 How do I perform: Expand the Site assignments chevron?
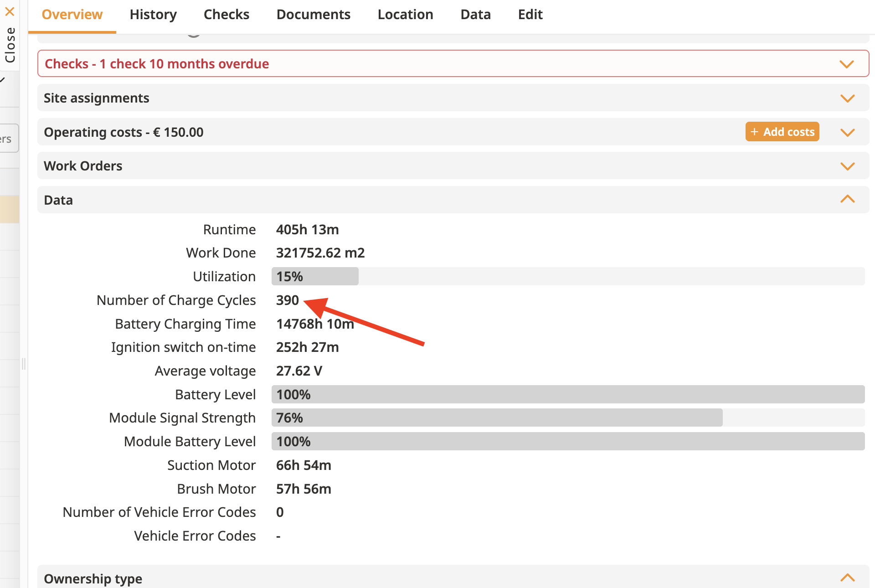click(x=847, y=98)
